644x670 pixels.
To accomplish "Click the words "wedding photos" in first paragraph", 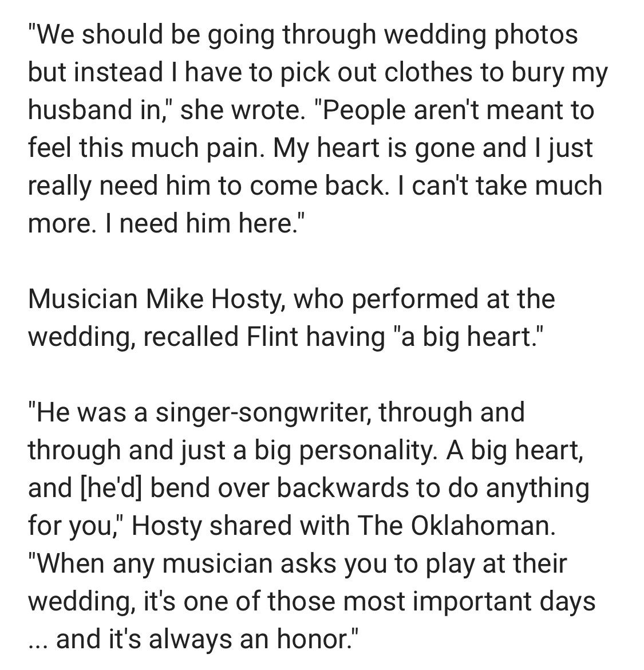I will 480,34.
